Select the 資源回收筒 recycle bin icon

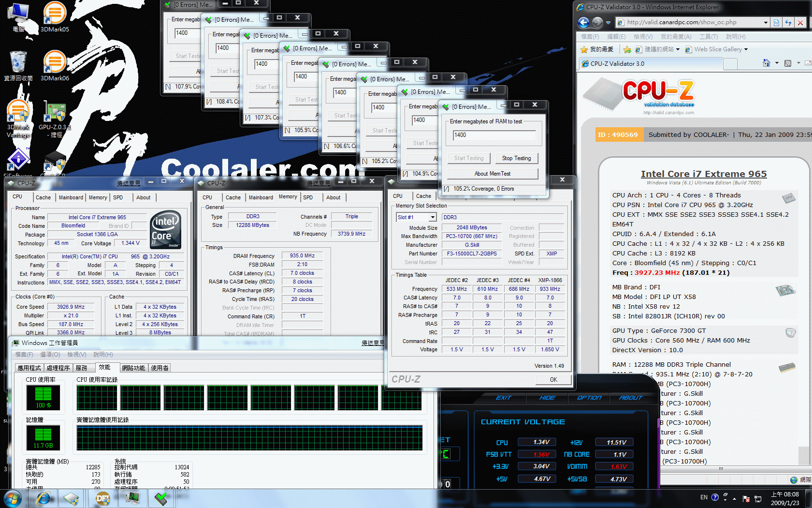18,66
